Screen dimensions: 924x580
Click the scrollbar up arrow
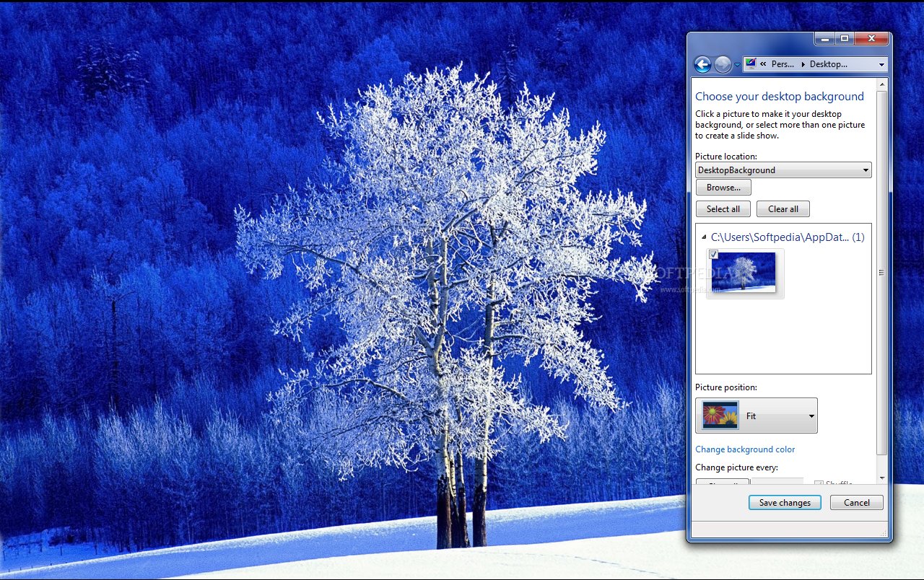click(881, 84)
